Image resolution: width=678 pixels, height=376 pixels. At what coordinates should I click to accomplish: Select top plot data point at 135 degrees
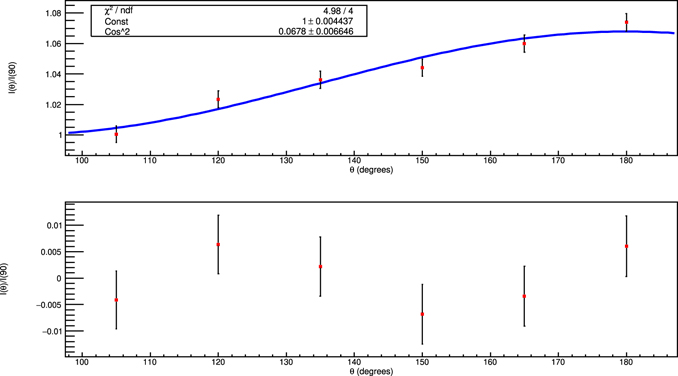click(320, 80)
